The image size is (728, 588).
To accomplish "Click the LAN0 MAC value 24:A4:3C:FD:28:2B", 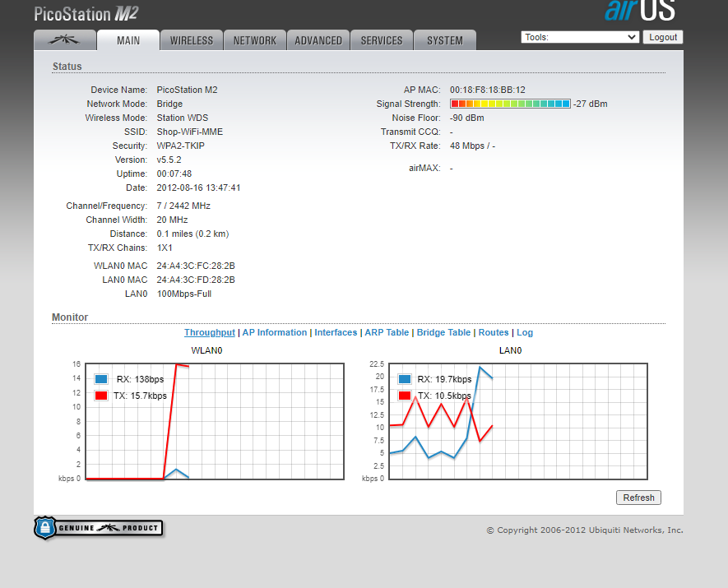I will click(x=196, y=280).
